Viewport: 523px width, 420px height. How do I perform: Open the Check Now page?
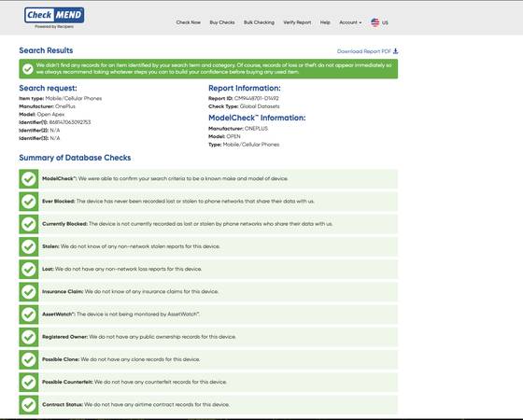[x=188, y=22]
